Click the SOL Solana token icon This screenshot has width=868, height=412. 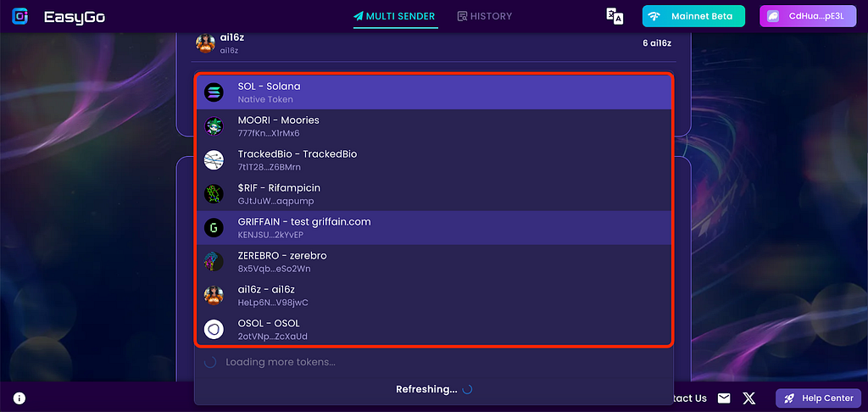[214, 92]
